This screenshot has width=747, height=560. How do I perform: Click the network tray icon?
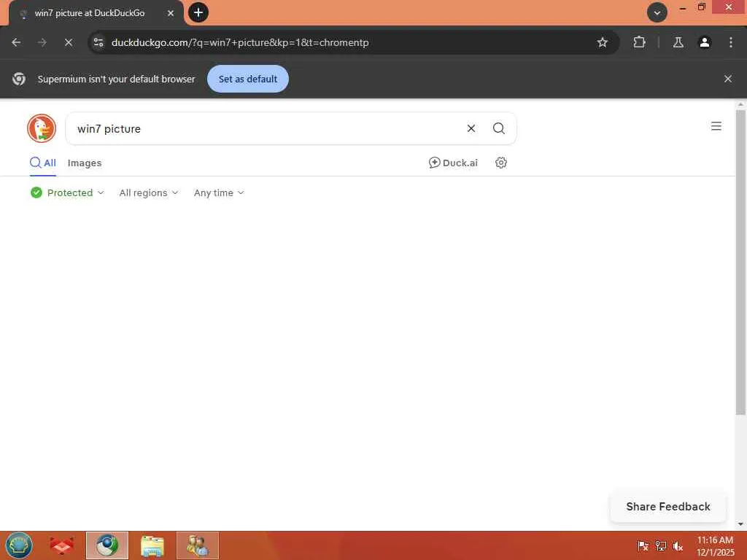[x=661, y=546]
